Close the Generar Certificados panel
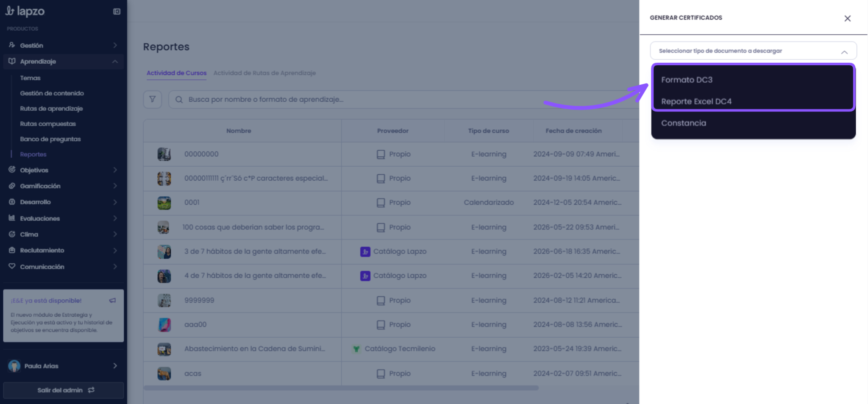868x404 pixels. (847, 18)
